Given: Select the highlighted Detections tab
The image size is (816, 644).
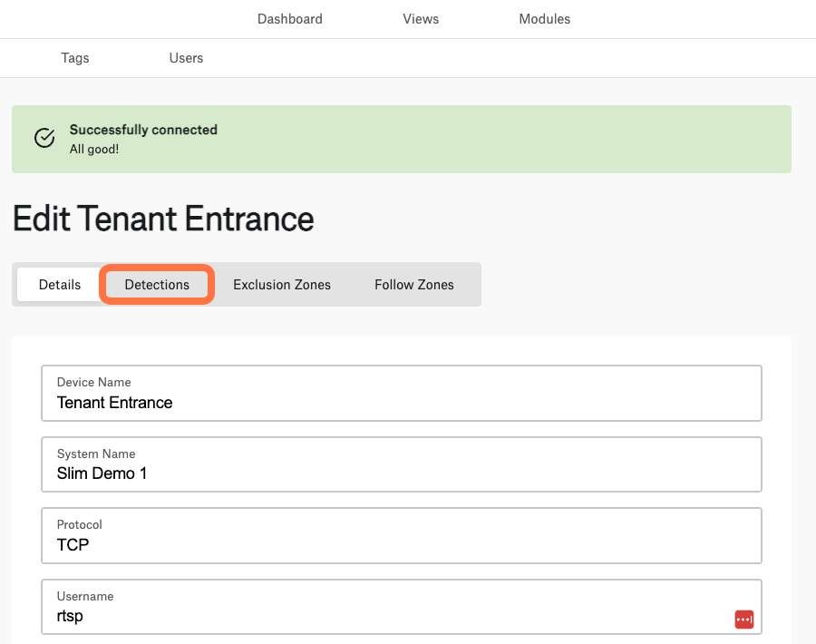Looking at the screenshot, I should coord(157,284).
